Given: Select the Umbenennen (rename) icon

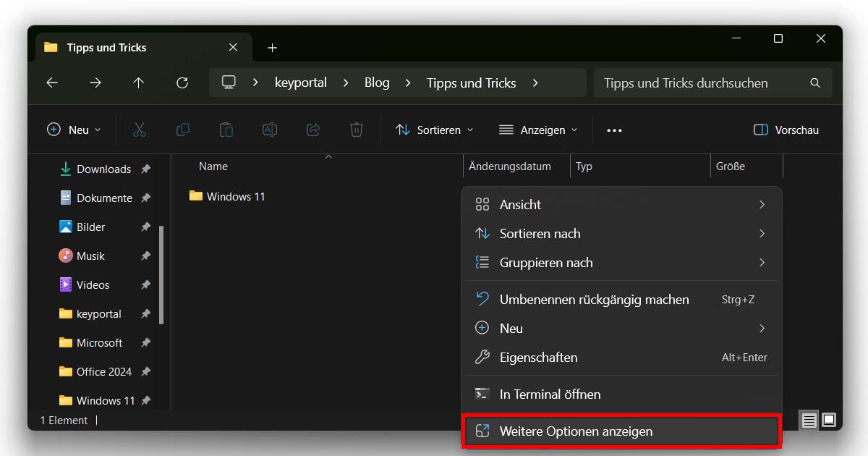Looking at the screenshot, I should click(269, 130).
